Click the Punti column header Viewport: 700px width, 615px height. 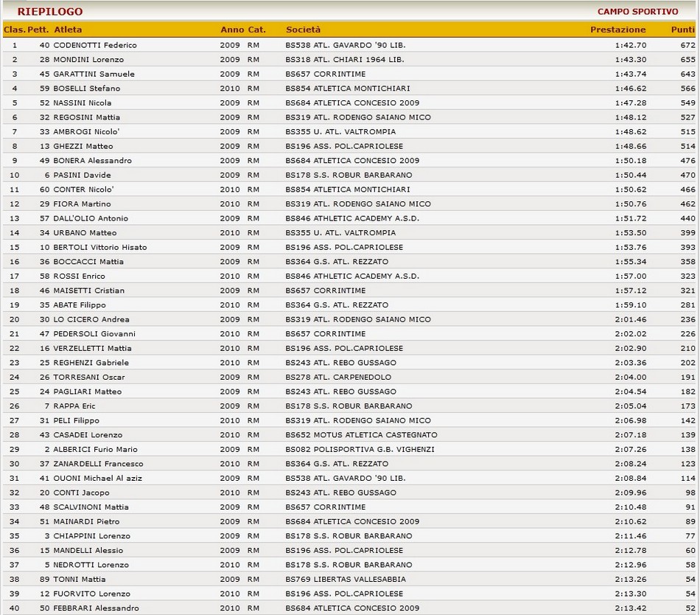pos(683,29)
